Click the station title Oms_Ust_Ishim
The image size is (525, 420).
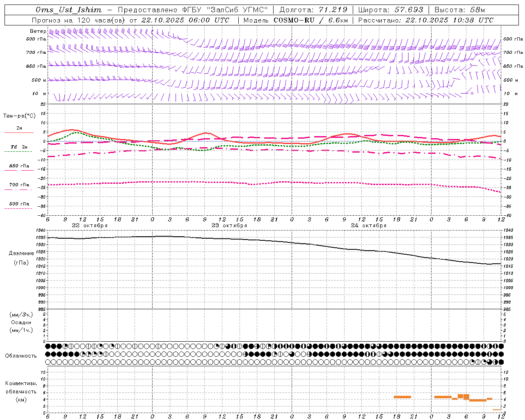coord(68,10)
